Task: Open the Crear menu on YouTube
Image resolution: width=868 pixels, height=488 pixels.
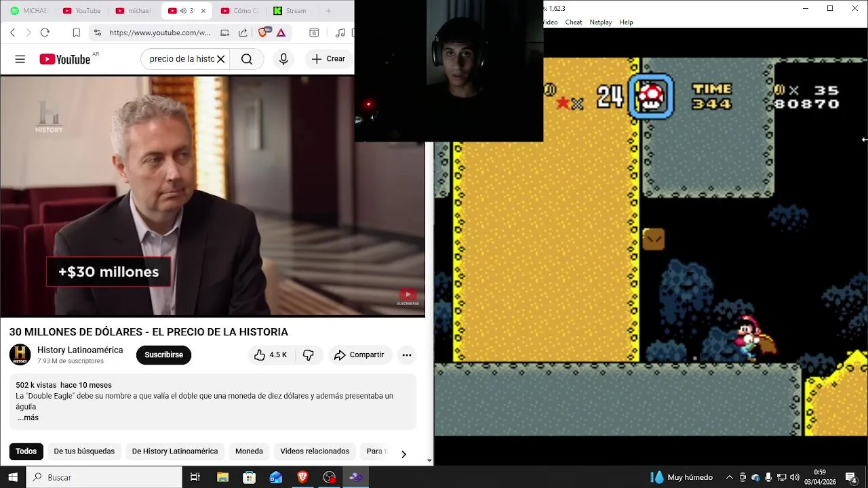Action: tap(328, 59)
